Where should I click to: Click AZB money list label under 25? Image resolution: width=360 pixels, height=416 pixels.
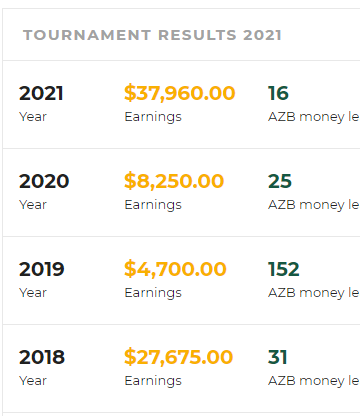tap(314, 205)
